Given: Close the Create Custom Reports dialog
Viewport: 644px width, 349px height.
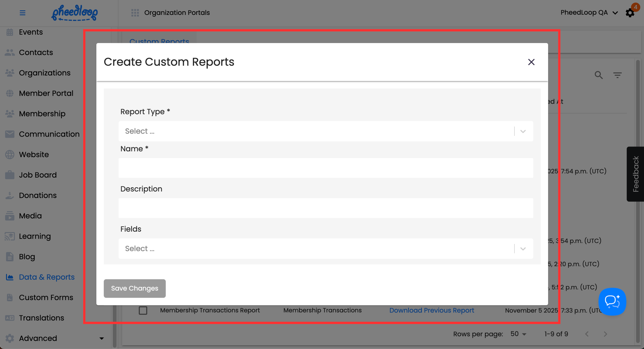Looking at the screenshot, I should click(x=531, y=62).
